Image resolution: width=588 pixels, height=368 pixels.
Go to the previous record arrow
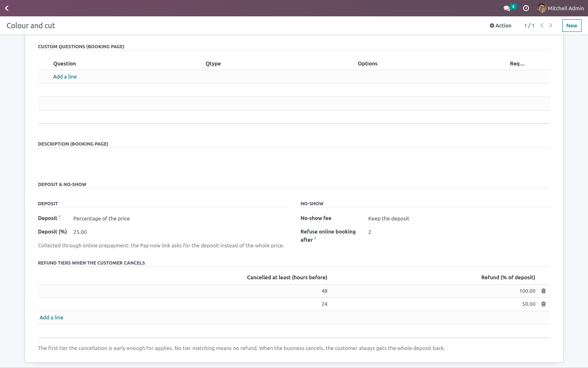click(542, 25)
